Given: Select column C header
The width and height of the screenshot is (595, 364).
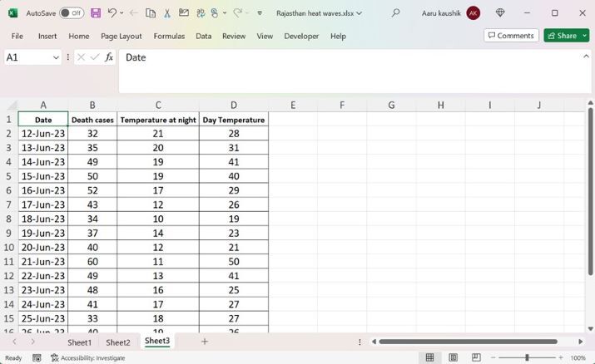Looking at the screenshot, I should coord(158,105).
